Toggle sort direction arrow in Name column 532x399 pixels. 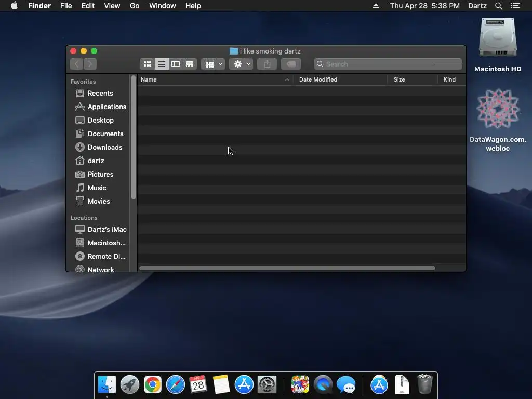[287, 79]
